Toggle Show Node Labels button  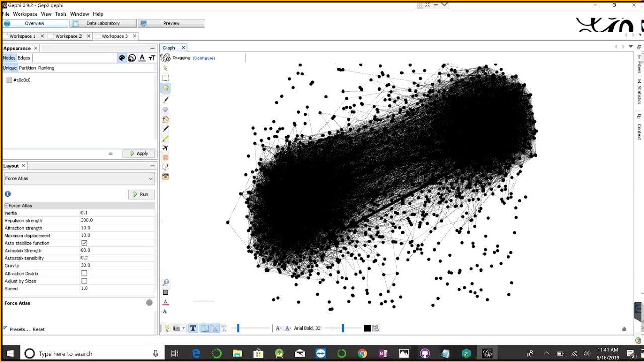tap(193, 328)
